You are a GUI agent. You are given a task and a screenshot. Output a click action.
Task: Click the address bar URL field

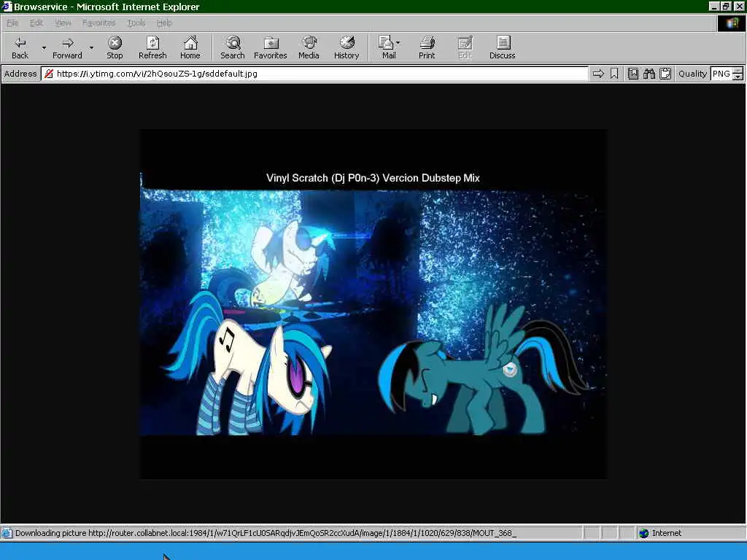point(315,74)
